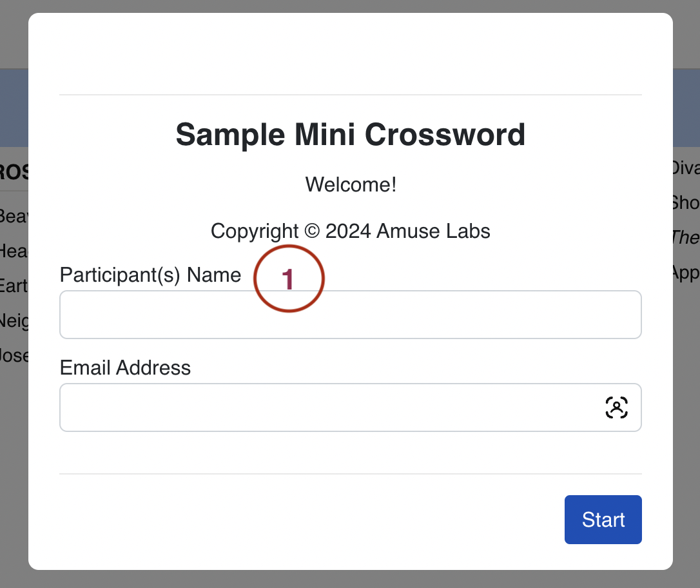700x588 pixels.
Task: Start the crossword with the Start button
Action: coord(603,519)
